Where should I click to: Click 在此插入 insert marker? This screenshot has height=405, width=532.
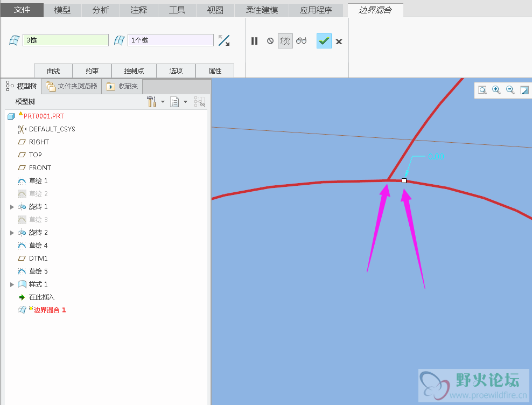click(x=41, y=297)
